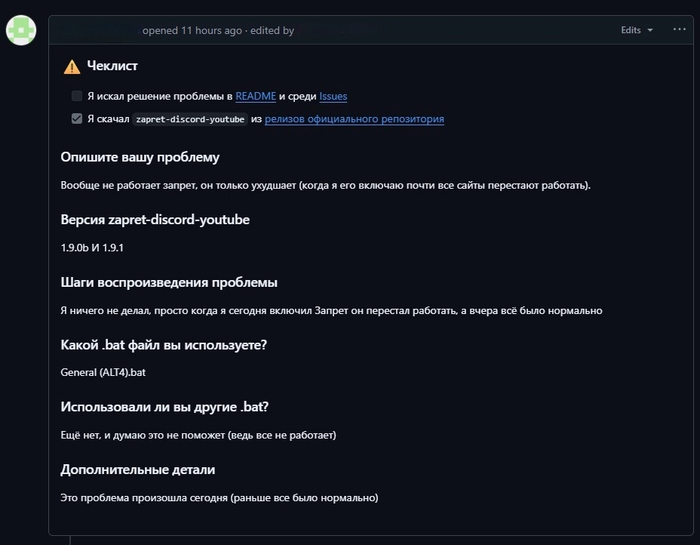The width and height of the screenshot is (700, 545).
Task: Click the 'Шаги воспроизведения проблемы' heading
Action: [x=169, y=282]
